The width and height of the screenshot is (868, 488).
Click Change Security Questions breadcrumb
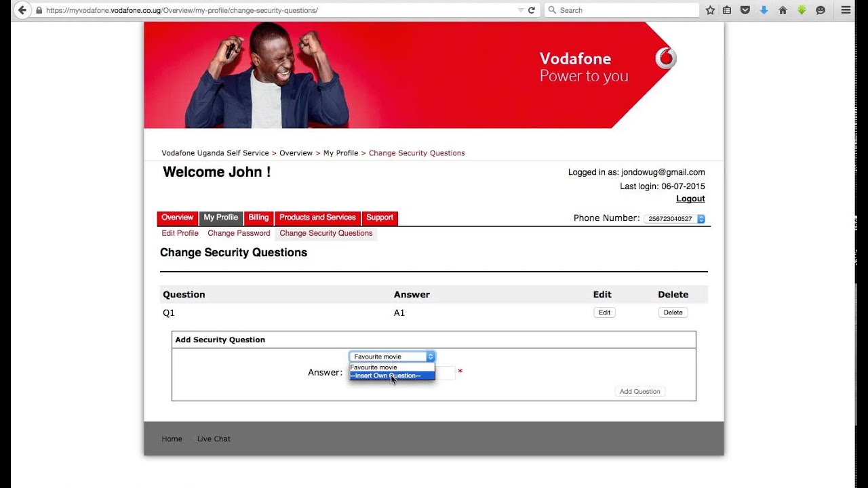416,153
